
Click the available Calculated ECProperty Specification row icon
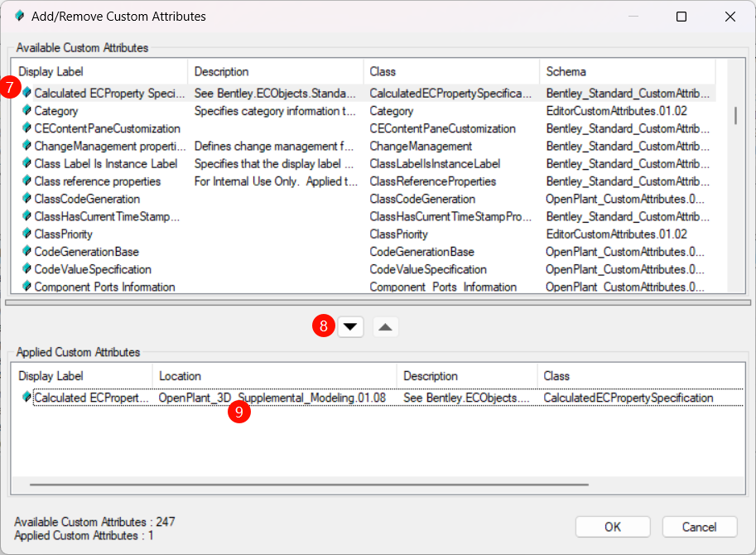pyautogui.click(x=27, y=93)
